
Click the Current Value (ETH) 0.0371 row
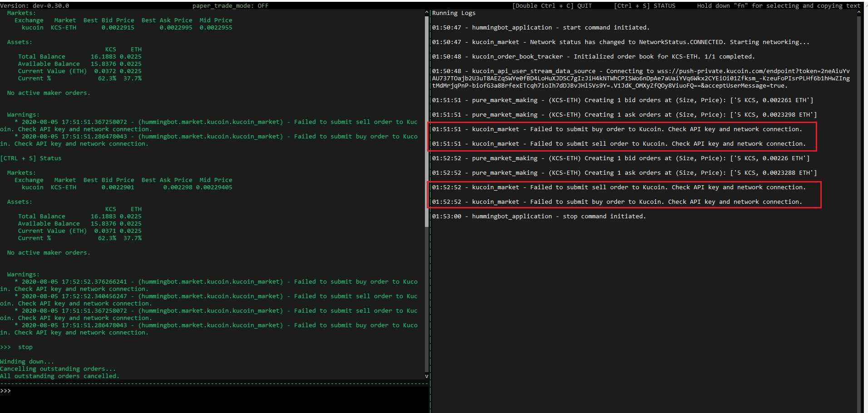[79, 231]
